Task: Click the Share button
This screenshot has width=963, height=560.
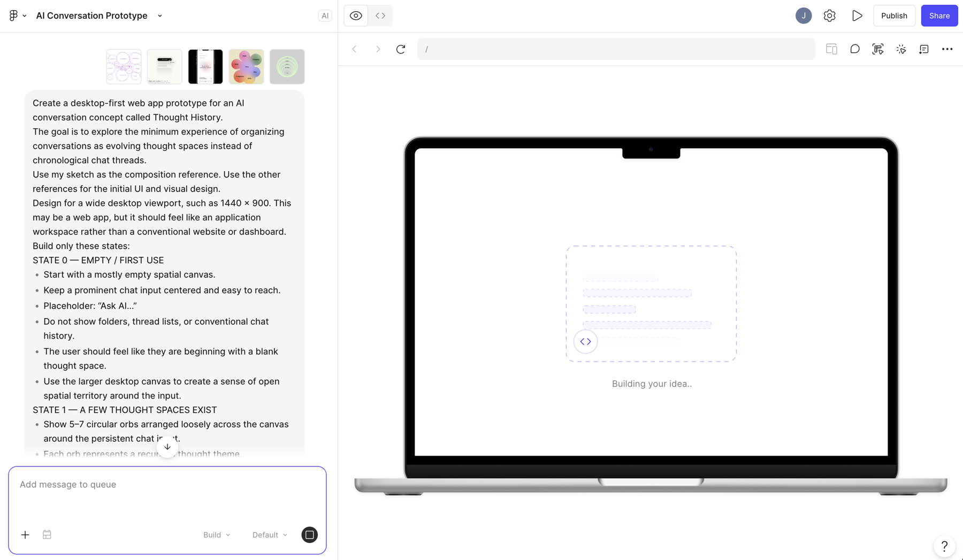Action: [x=939, y=16]
